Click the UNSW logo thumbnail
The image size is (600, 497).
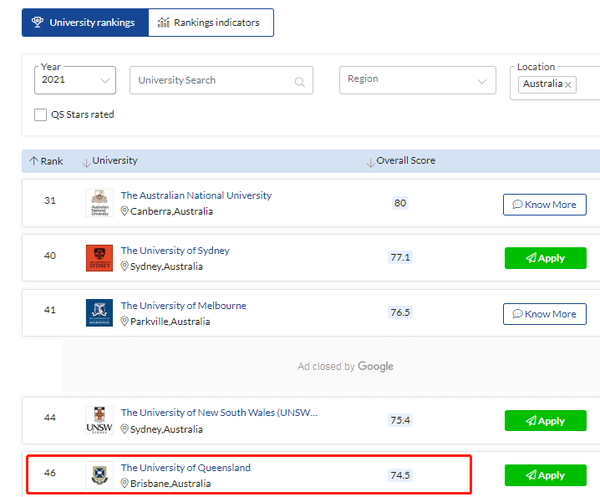[99, 420]
